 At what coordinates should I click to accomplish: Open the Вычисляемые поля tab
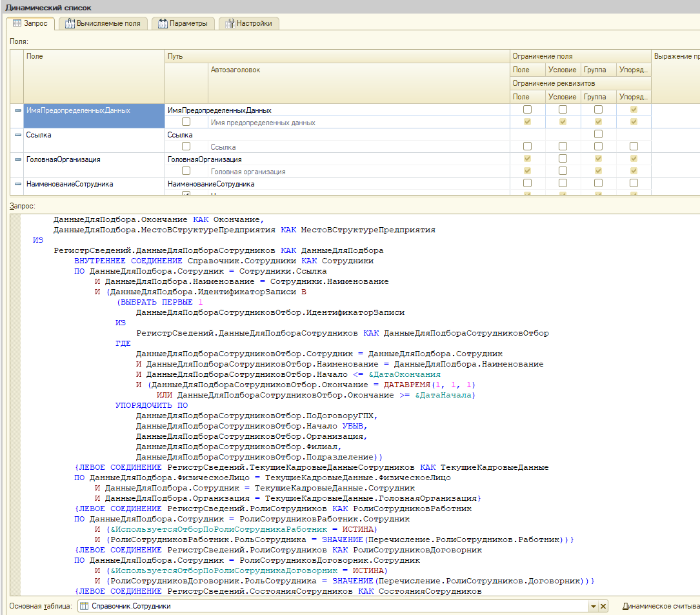(x=102, y=23)
